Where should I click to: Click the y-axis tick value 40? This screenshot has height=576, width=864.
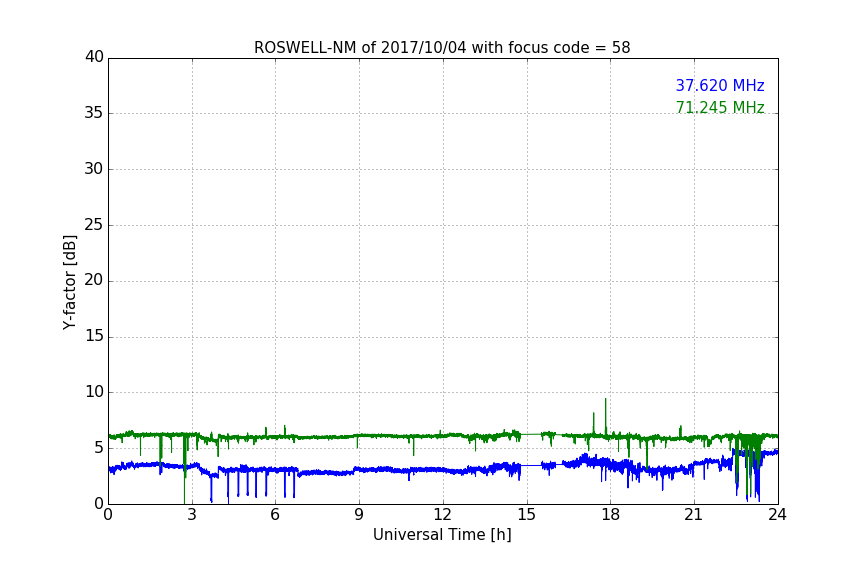94,57
